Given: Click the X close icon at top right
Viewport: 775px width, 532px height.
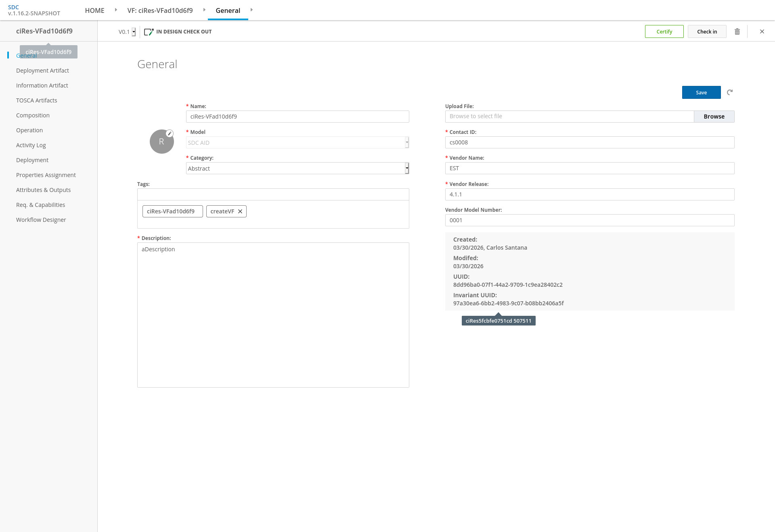Looking at the screenshot, I should tap(762, 31).
